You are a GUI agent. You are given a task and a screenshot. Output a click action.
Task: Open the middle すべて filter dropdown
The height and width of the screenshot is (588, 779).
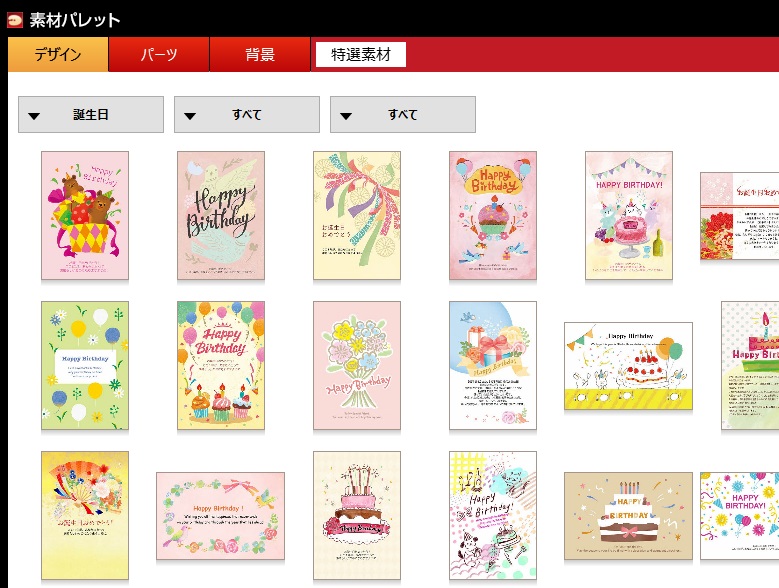pos(247,115)
